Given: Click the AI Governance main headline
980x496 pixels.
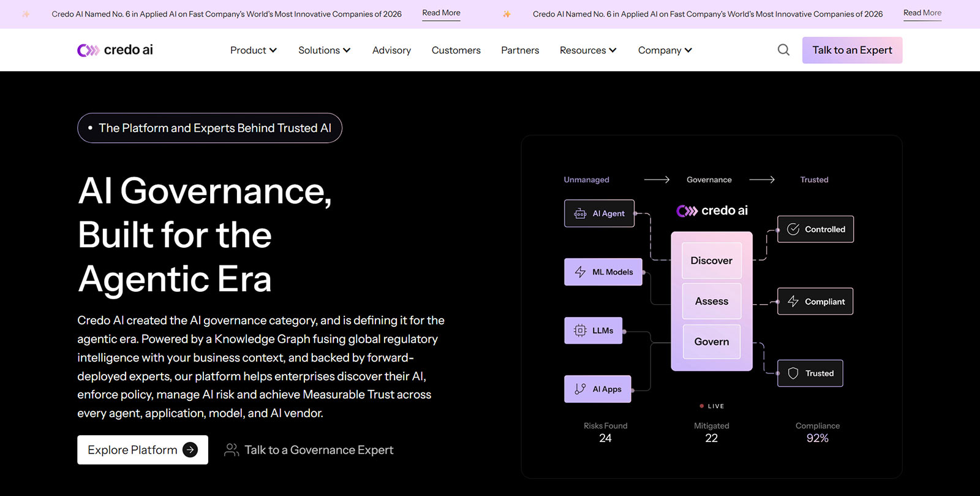Looking at the screenshot, I should coord(205,235).
